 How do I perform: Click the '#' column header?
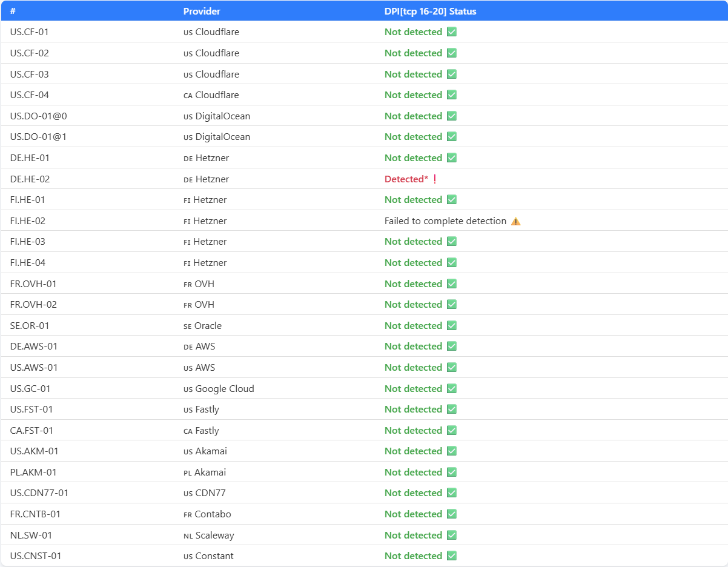point(13,12)
